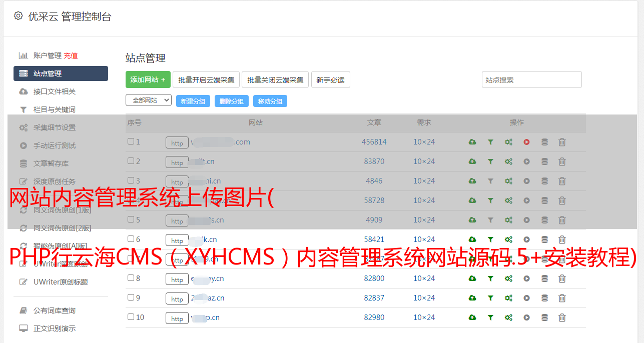Viewport: 644px width, 343px height.
Task: Open the 全部网站 group dropdown
Action: [149, 100]
